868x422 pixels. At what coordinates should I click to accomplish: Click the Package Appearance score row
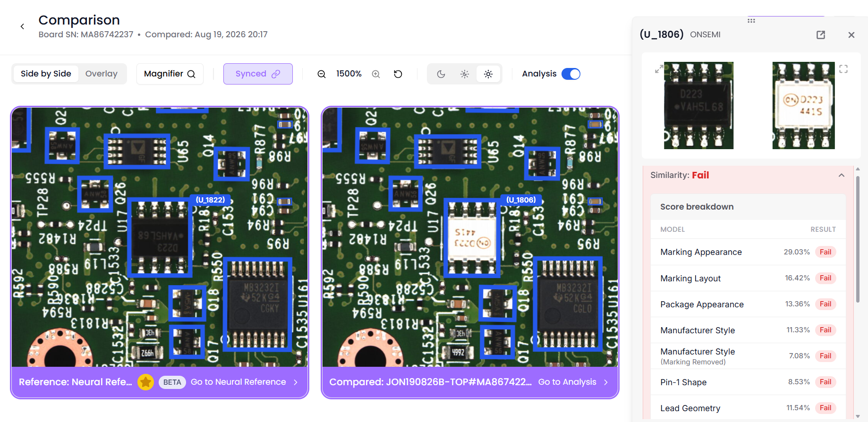click(748, 304)
